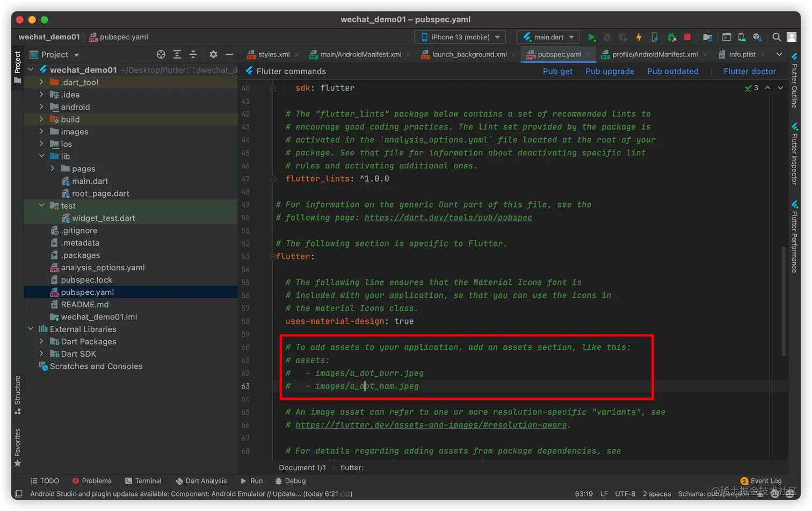Screen dimensions: 812x511
Task: Trigger Flutter Hot Reload lightning icon
Action: click(x=639, y=37)
